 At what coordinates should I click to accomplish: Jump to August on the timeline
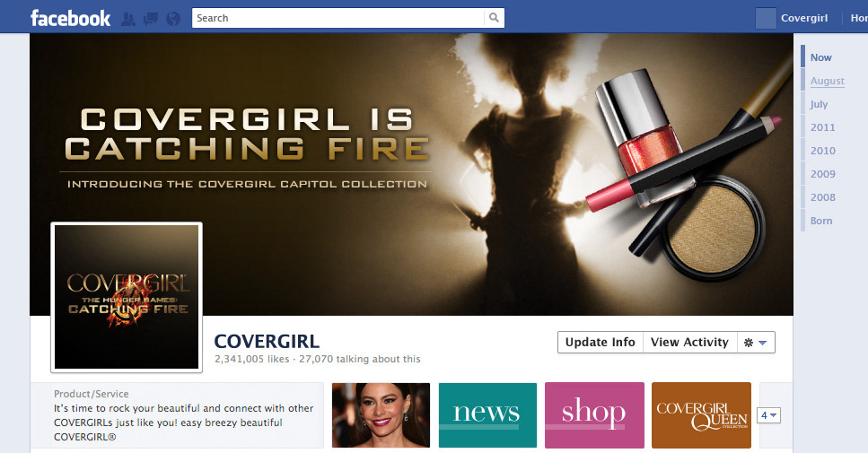tap(828, 81)
